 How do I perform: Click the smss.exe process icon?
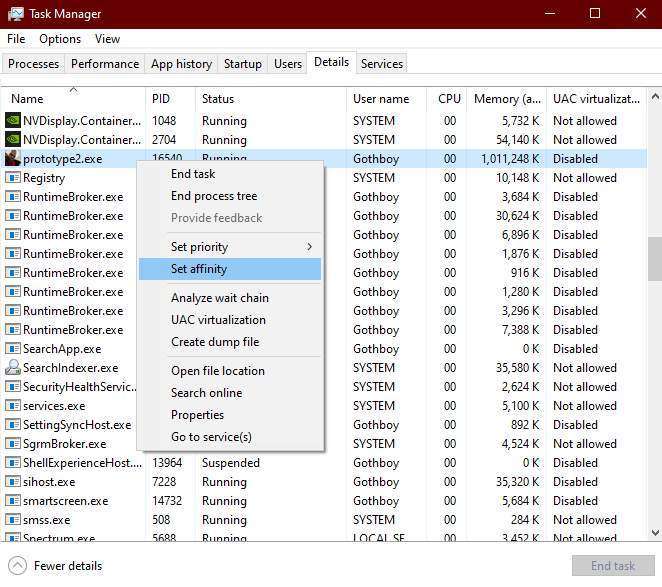(x=13, y=520)
